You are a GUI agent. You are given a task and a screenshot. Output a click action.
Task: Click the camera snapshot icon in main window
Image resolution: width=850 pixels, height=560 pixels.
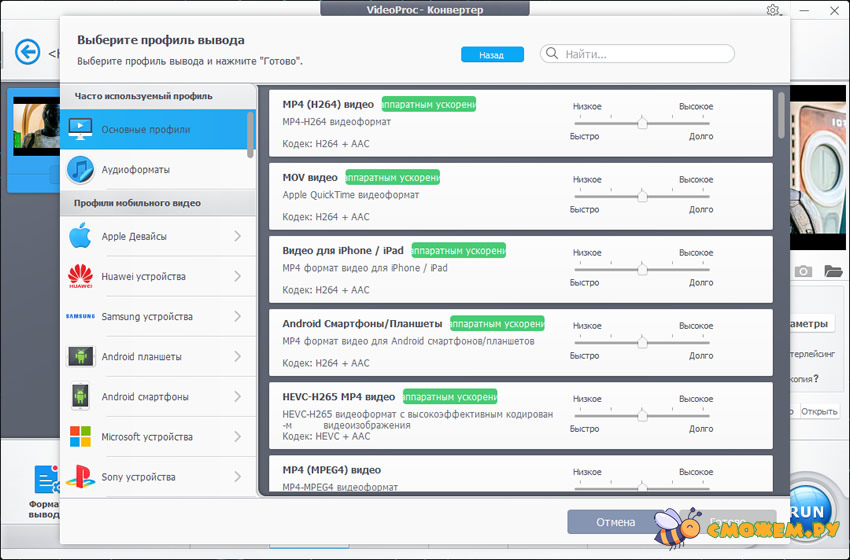[803, 271]
